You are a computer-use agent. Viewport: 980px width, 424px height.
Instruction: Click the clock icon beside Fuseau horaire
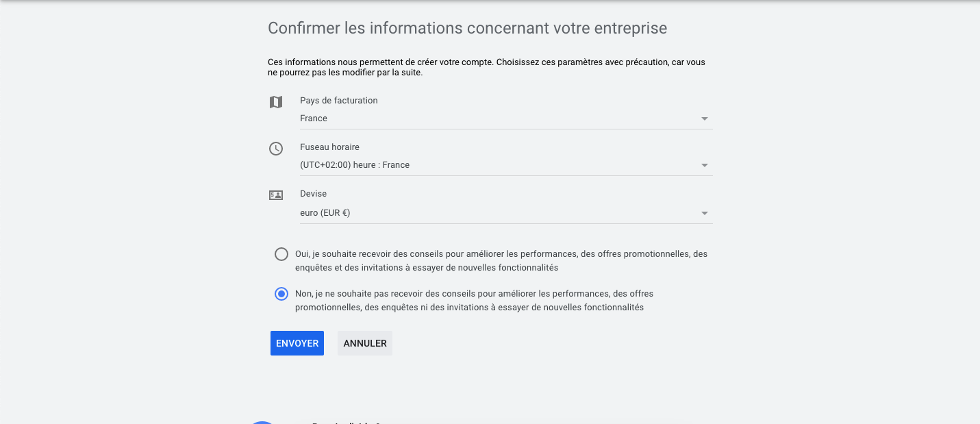(x=275, y=149)
